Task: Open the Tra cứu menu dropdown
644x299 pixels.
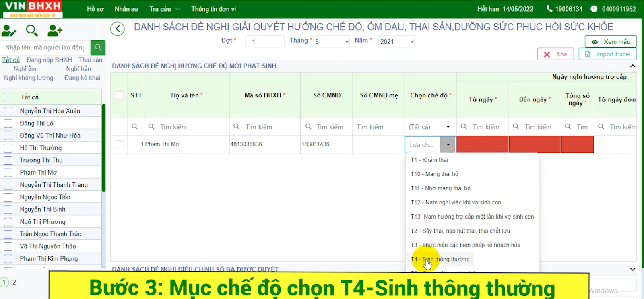Action: [x=165, y=9]
